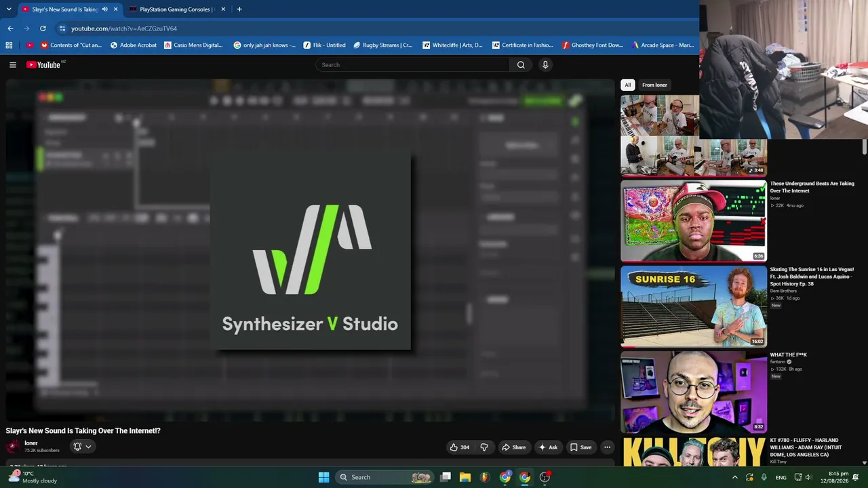Open the YouTube bookmark icon in bookmarks bar
This screenshot has height=488, width=868.
pyautogui.click(x=29, y=45)
